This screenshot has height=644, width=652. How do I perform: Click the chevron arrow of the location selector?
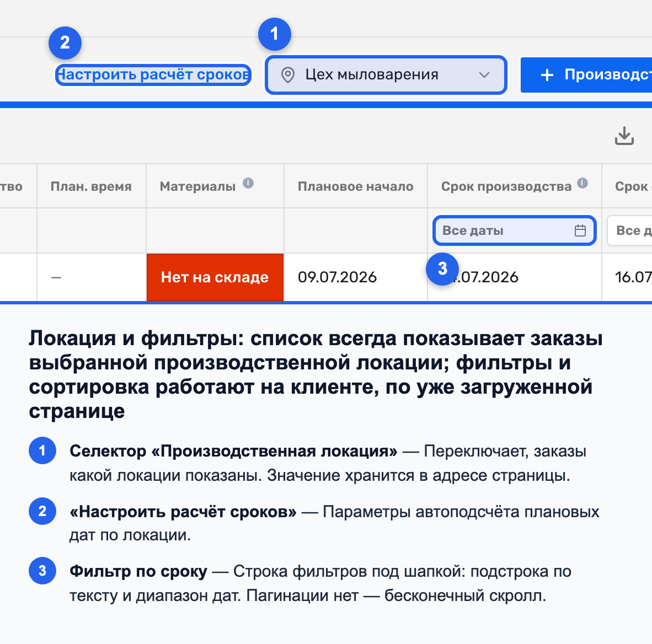click(x=484, y=75)
